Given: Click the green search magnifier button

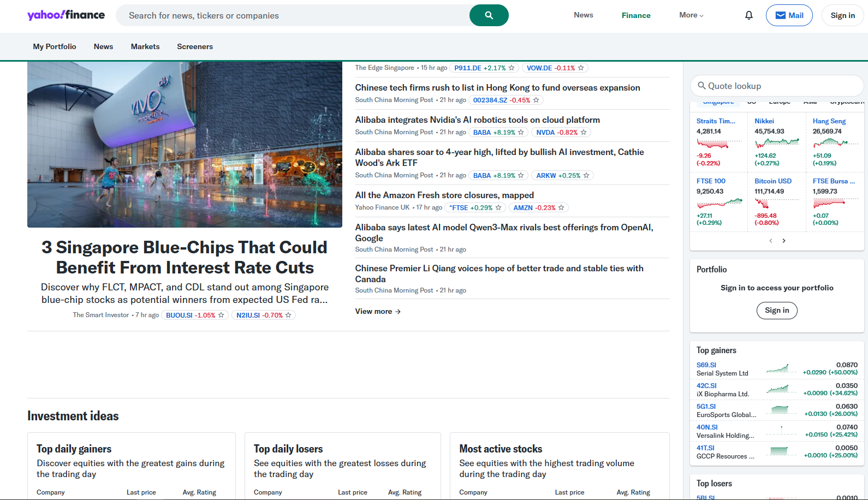Looking at the screenshot, I should pos(489,15).
